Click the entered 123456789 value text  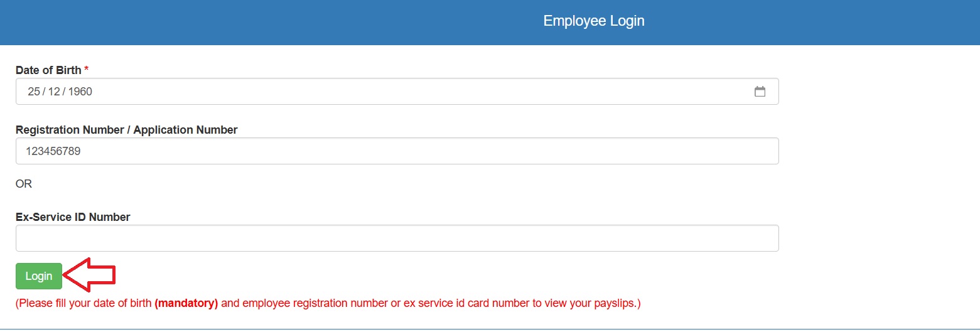click(x=53, y=151)
